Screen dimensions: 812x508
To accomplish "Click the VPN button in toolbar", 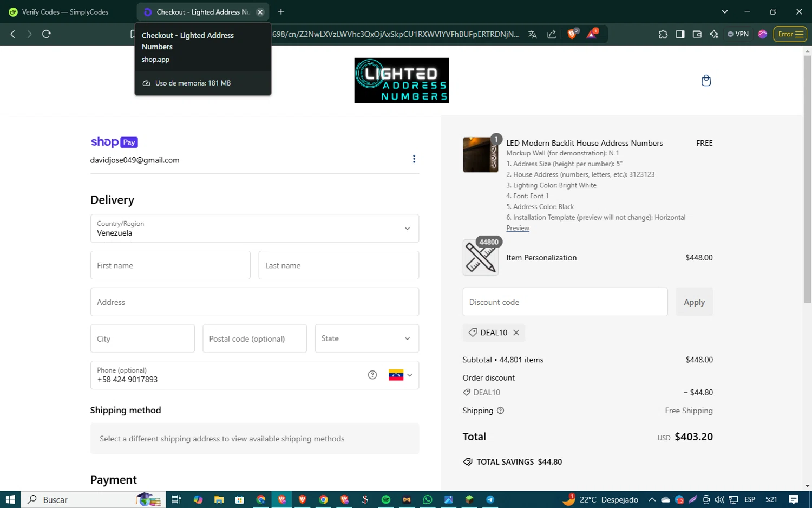I will tap(738, 34).
